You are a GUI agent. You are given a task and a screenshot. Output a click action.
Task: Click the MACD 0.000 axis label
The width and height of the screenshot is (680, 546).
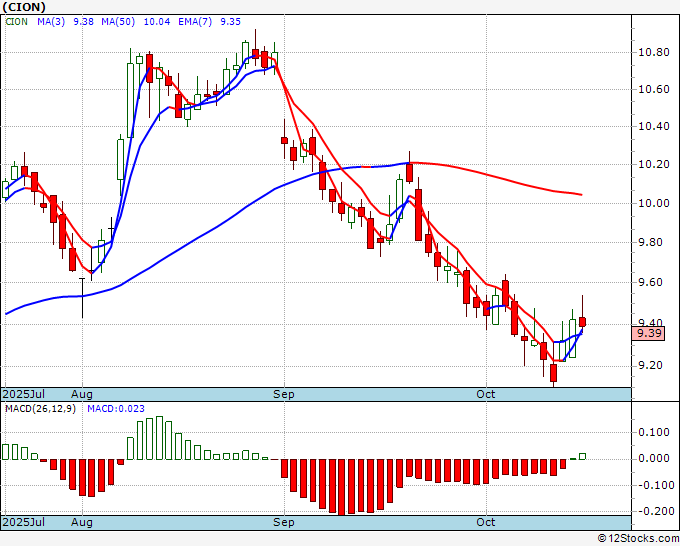(654, 458)
